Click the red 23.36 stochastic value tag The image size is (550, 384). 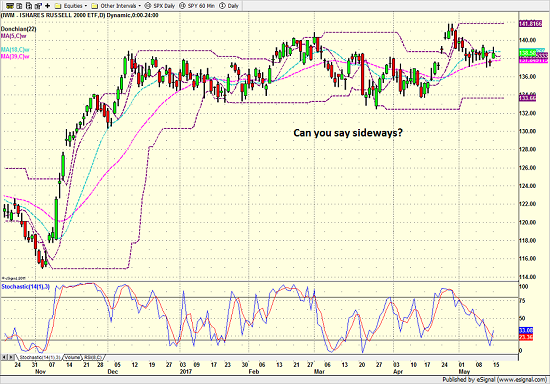pos(526,337)
